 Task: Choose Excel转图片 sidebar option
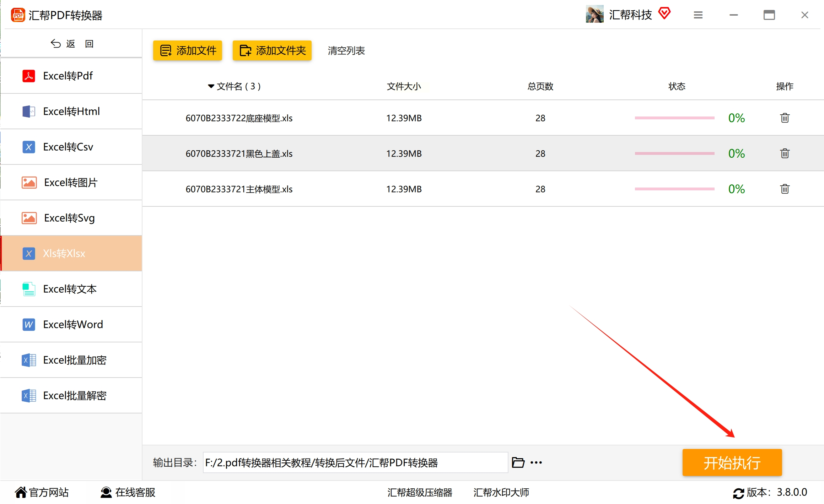point(71,182)
